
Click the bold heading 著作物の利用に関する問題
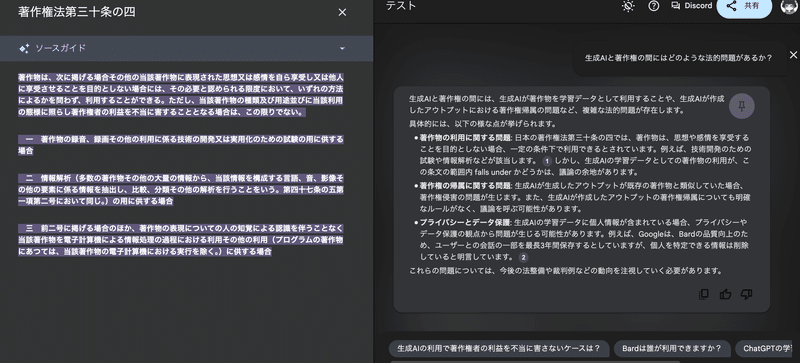click(x=465, y=137)
